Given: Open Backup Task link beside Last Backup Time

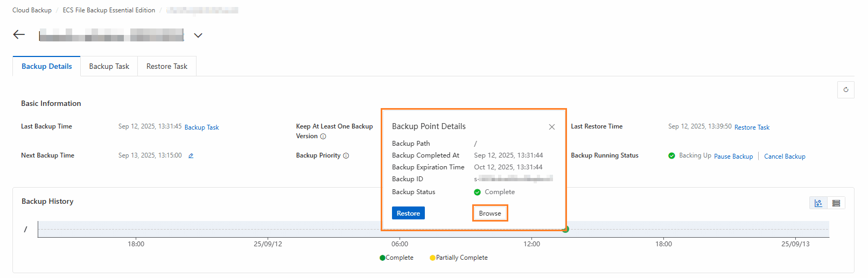Looking at the screenshot, I should click(201, 127).
